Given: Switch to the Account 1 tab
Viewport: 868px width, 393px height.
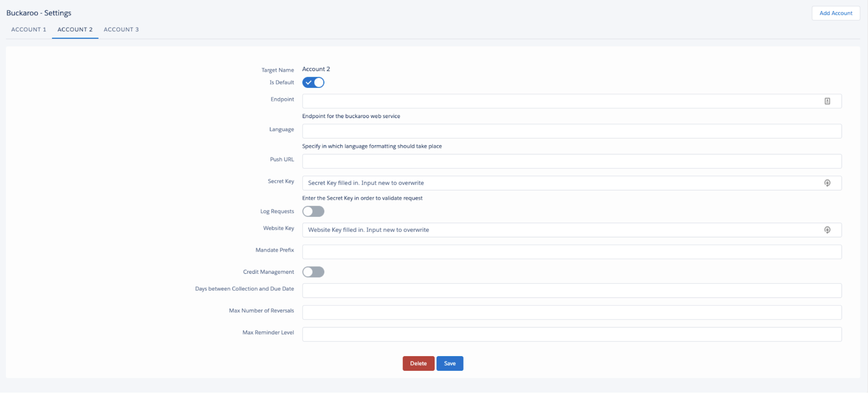Looking at the screenshot, I should pyautogui.click(x=29, y=29).
